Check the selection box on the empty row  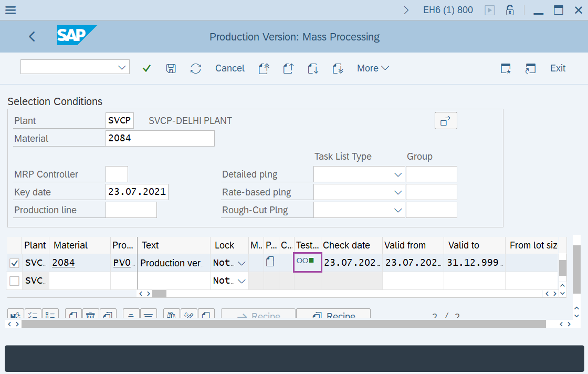coord(14,280)
